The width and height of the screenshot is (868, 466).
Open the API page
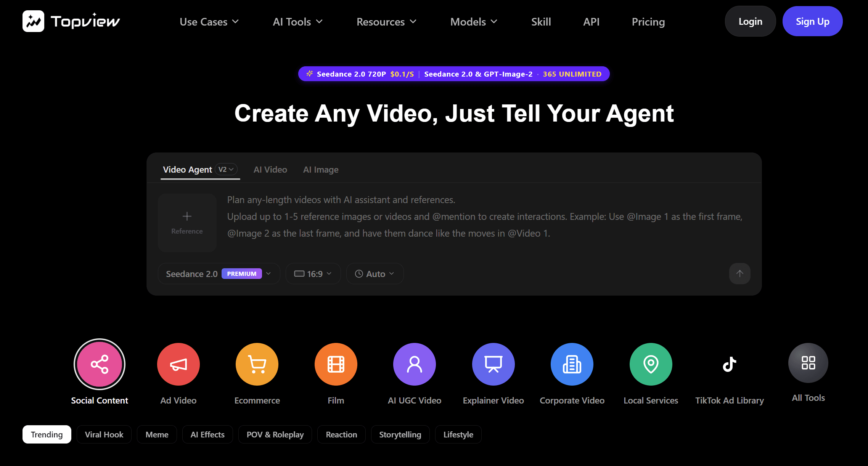tap(591, 22)
